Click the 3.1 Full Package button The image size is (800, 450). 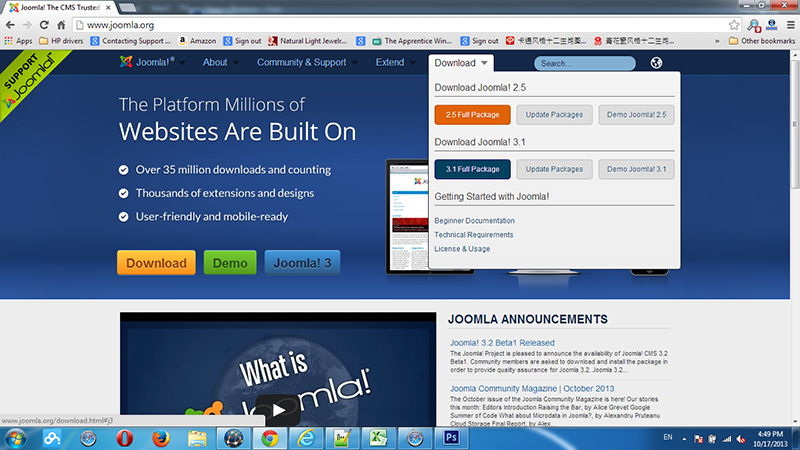pos(472,169)
